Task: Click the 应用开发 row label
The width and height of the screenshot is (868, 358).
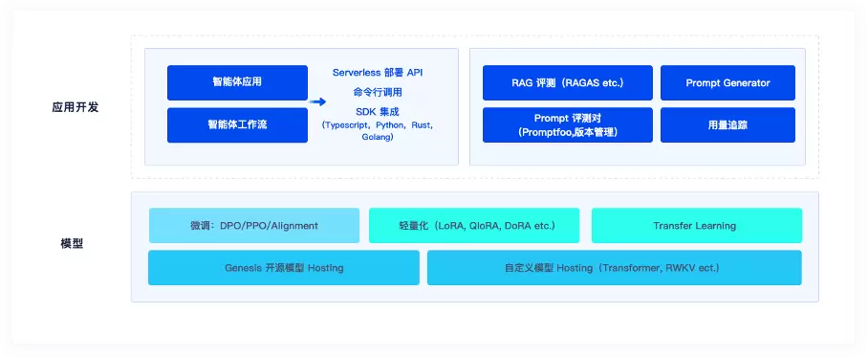Action: pos(76,107)
